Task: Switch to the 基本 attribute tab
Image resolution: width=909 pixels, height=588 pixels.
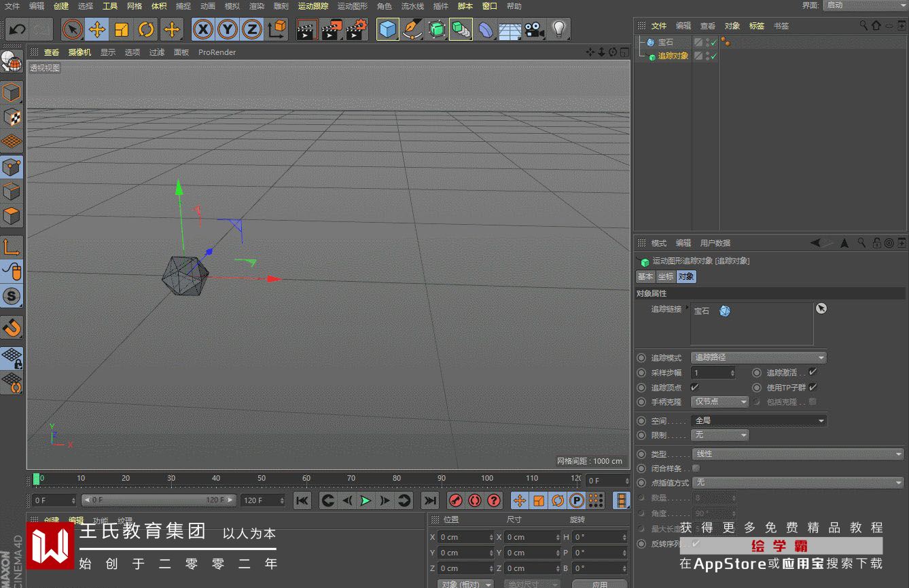Action: point(645,277)
